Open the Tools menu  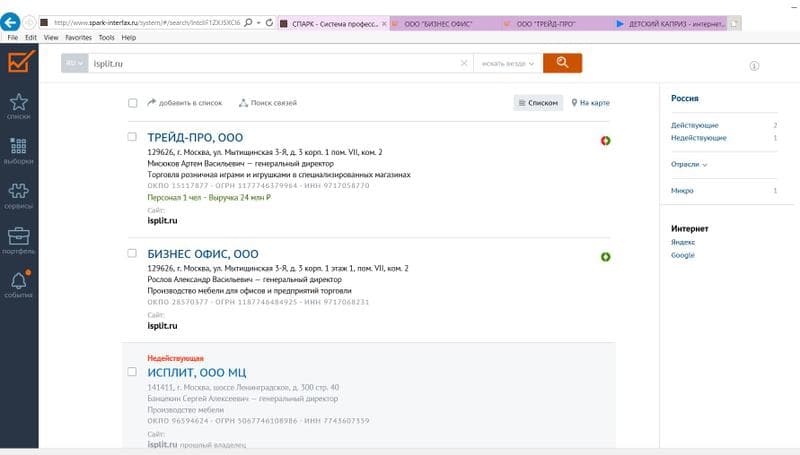107,37
